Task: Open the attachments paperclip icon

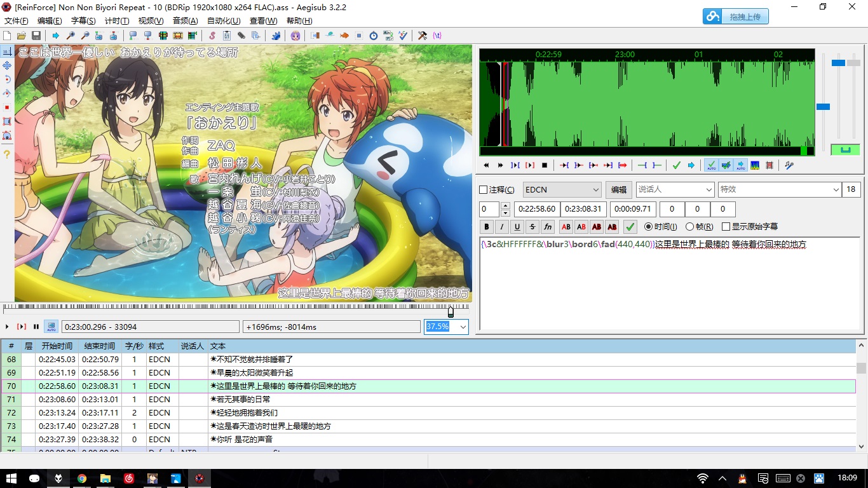Action: point(241,36)
